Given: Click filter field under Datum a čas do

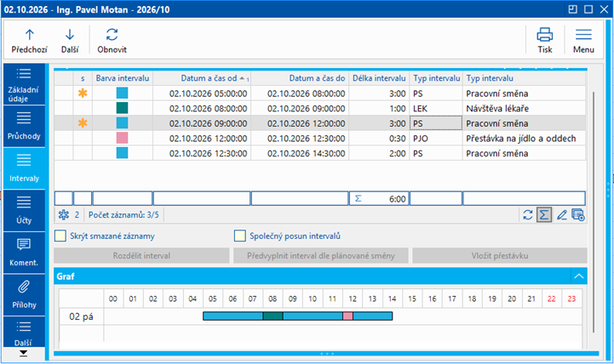Looking at the screenshot, I should 300,199.
